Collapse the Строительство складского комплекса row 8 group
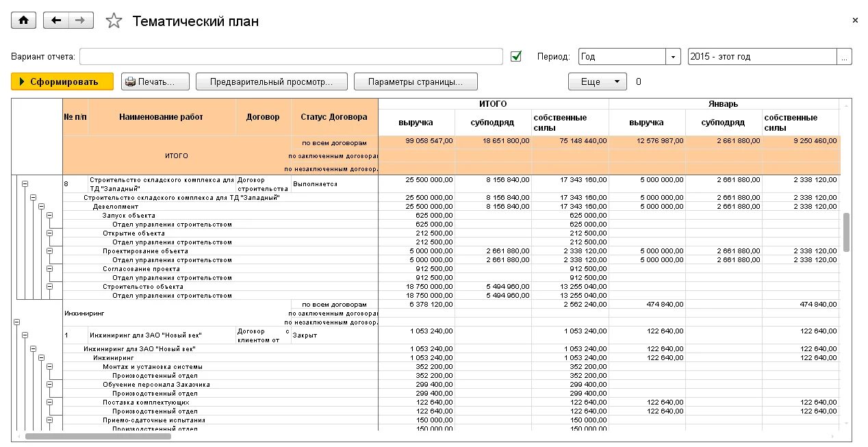This screenshot has height=447, width=868. [x=25, y=183]
